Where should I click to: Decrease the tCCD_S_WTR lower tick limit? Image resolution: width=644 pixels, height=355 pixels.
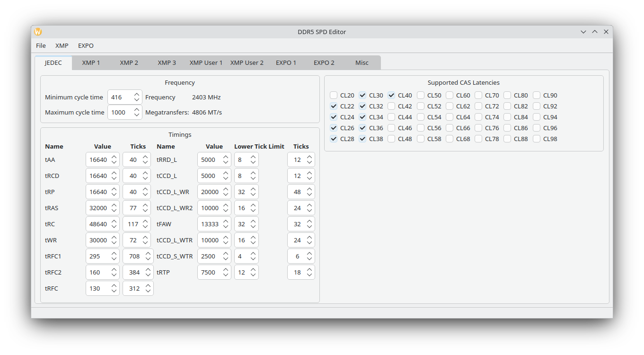point(253,259)
